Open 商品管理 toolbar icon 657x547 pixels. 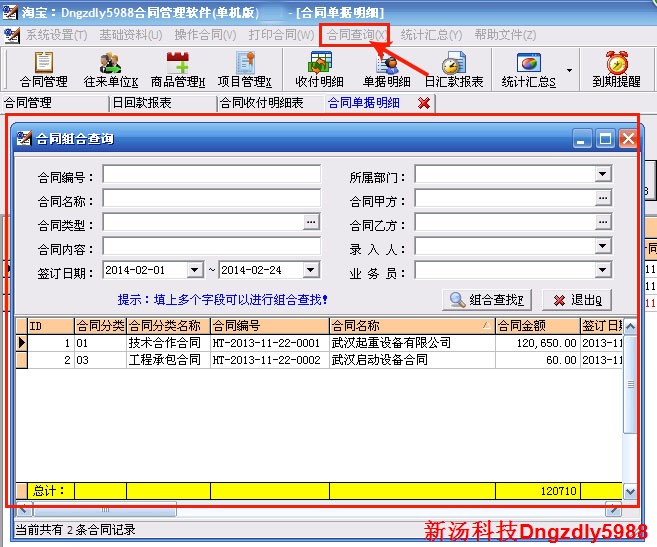pyautogui.click(x=178, y=70)
